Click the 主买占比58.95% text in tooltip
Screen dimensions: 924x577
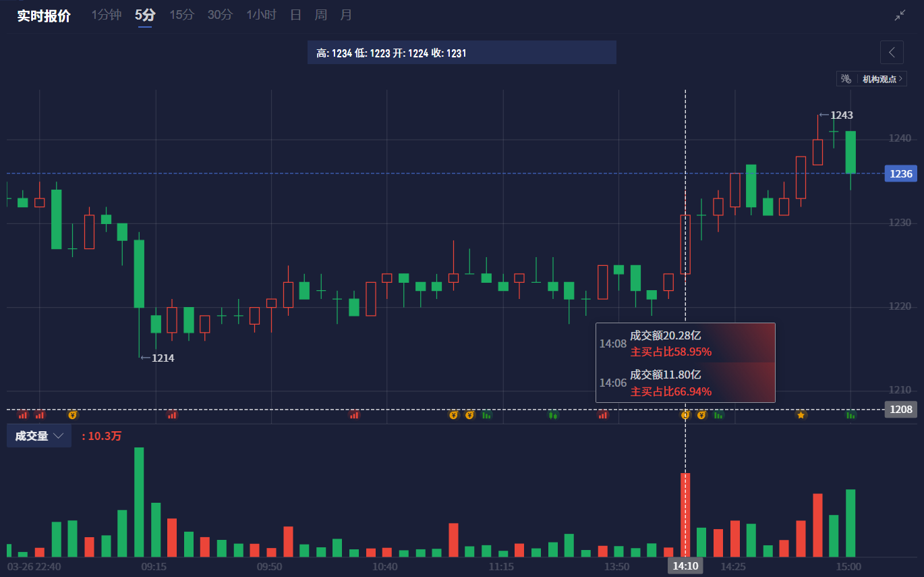click(x=671, y=352)
